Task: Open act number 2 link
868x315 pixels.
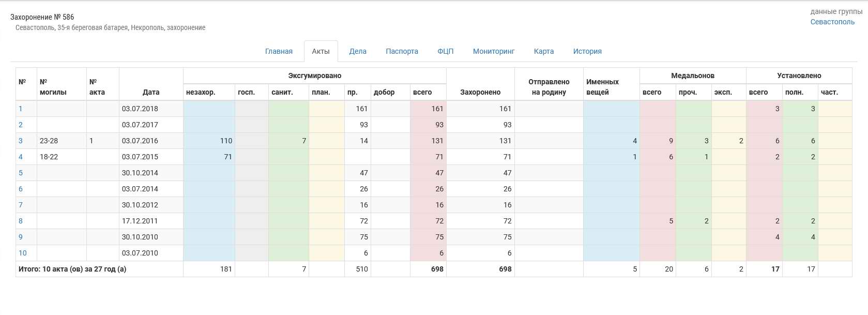Action: [21, 125]
